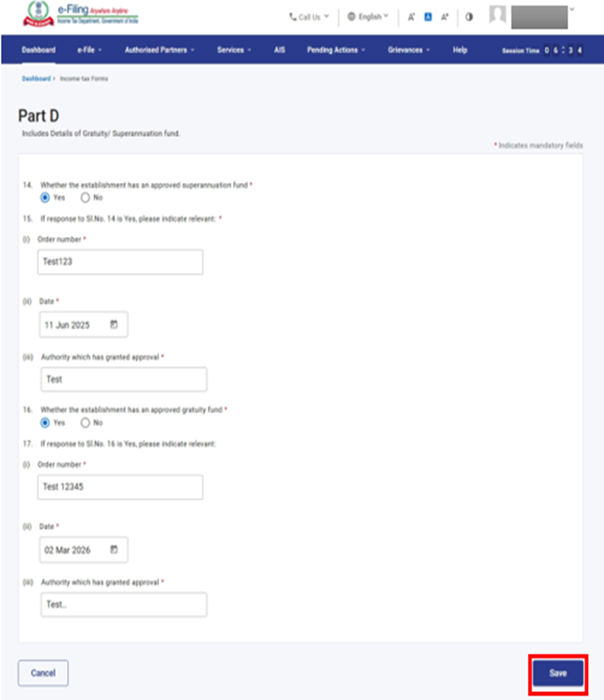The image size is (604, 700).
Task: Click the e-Filing portal logo
Action: click(78, 16)
